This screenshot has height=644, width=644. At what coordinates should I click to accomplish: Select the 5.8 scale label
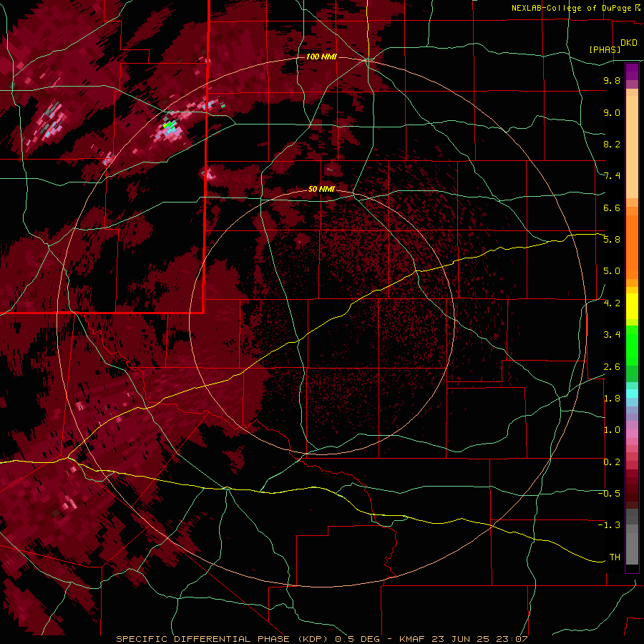(612, 240)
